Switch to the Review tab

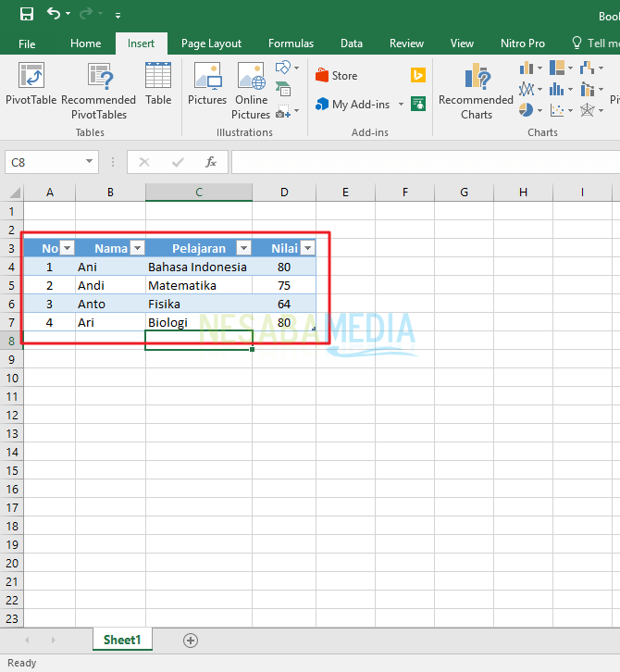(406, 44)
